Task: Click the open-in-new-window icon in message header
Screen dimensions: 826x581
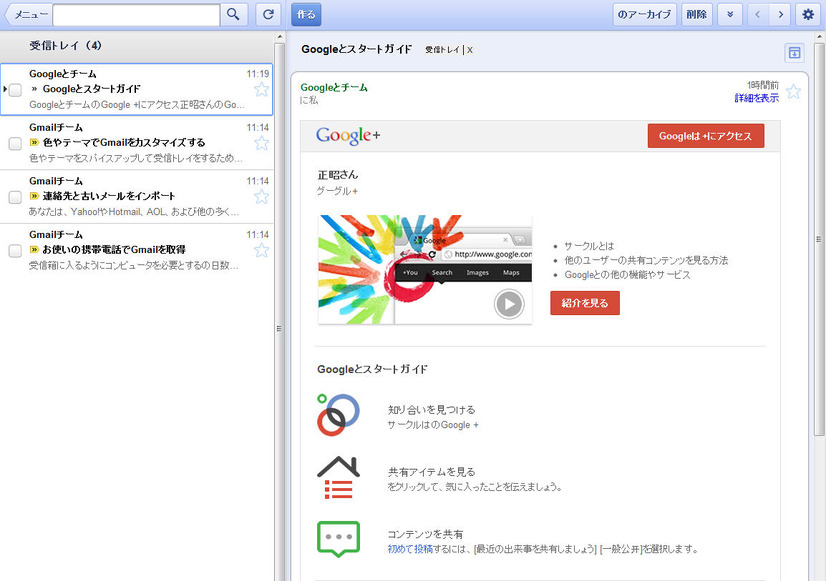Action: click(x=794, y=52)
